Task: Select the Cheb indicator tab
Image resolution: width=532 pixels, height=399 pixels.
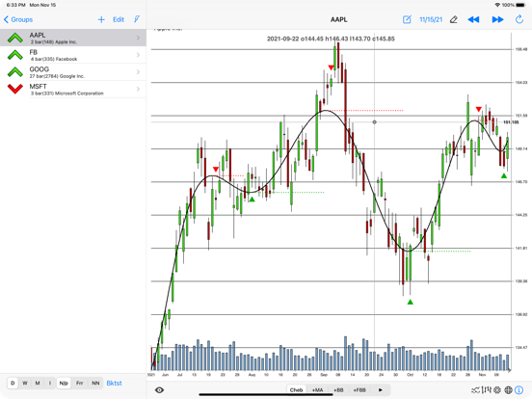Action: point(296,389)
